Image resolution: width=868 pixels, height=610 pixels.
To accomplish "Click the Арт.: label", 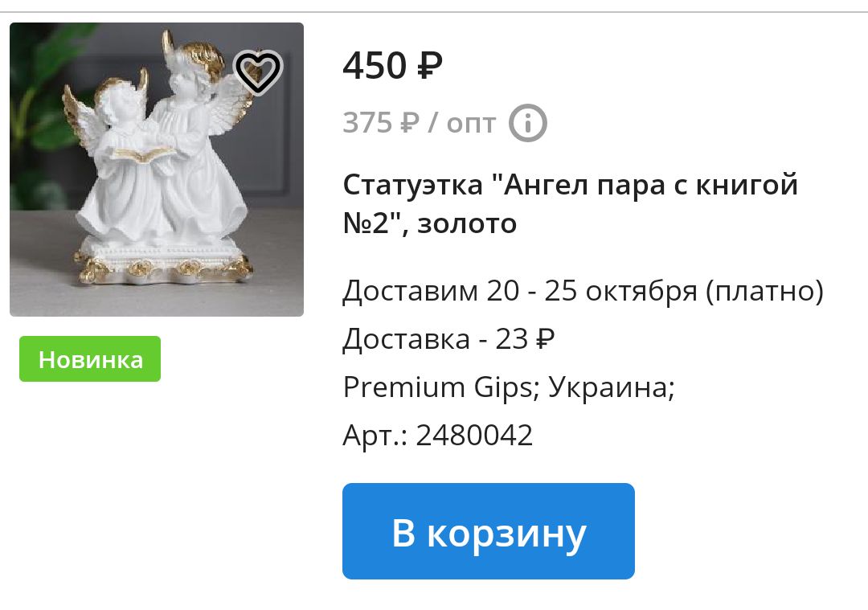I will pos(375,436).
